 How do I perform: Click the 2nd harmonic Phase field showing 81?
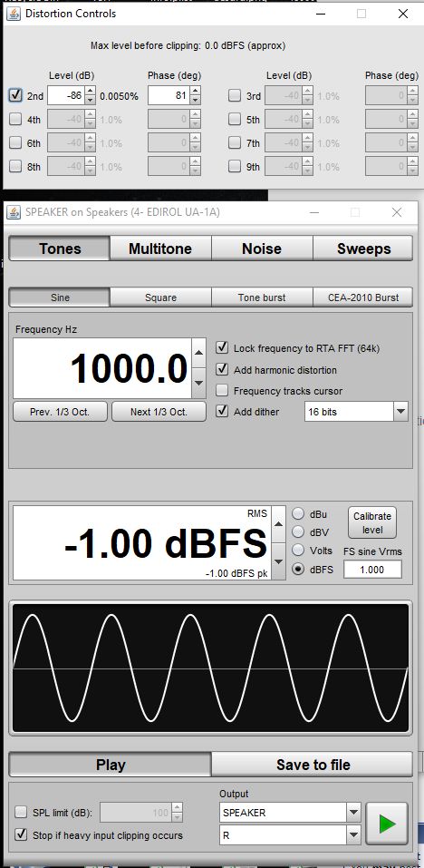(x=169, y=96)
